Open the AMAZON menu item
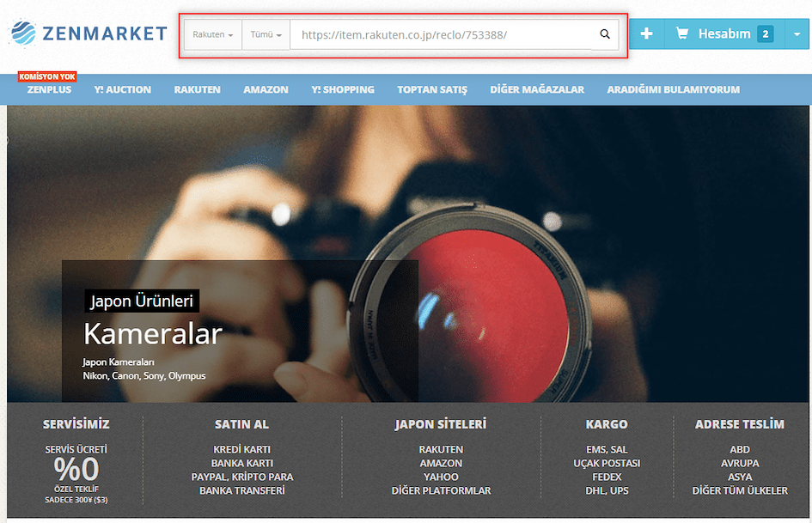 coord(266,89)
